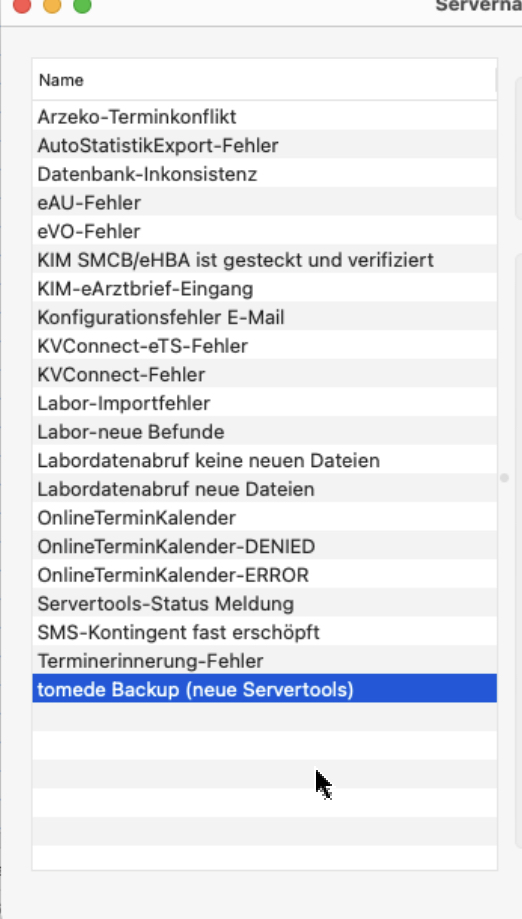Select the Labor-Importfehler row
Viewport: 522px width, 919px height.
(x=265, y=403)
